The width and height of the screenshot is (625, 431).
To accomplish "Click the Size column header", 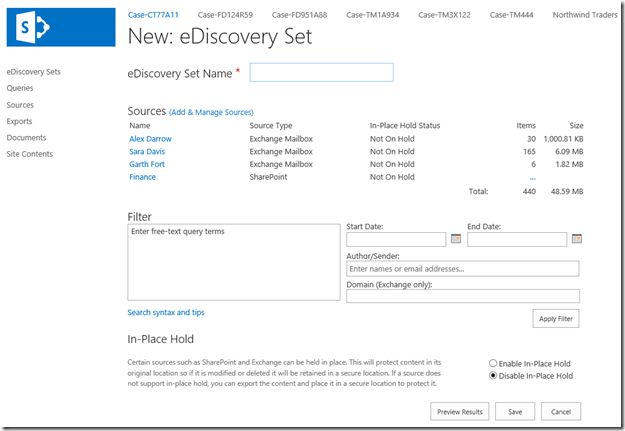I will (576, 126).
